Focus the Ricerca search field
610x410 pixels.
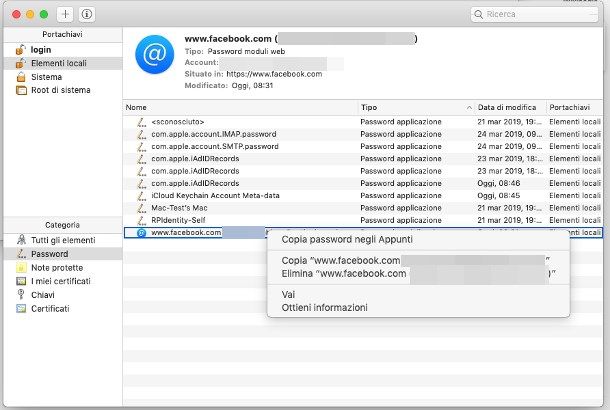tap(534, 14)
